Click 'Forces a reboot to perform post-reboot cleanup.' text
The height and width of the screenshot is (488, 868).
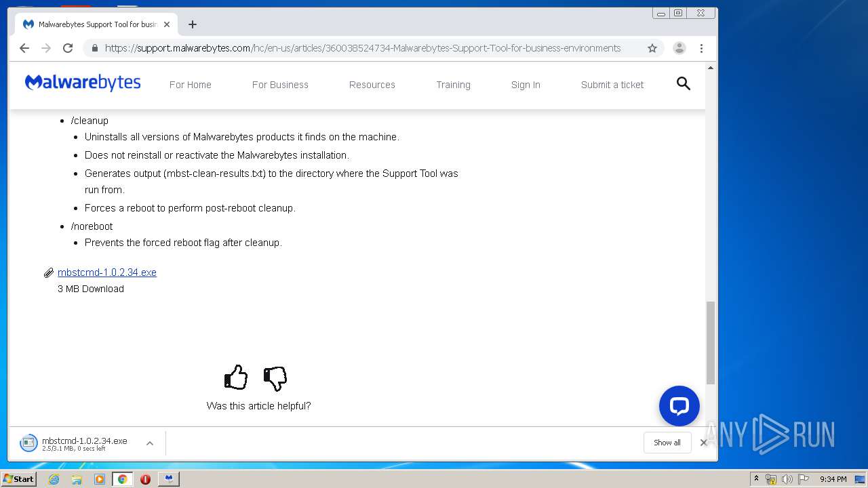pos(190,208)
